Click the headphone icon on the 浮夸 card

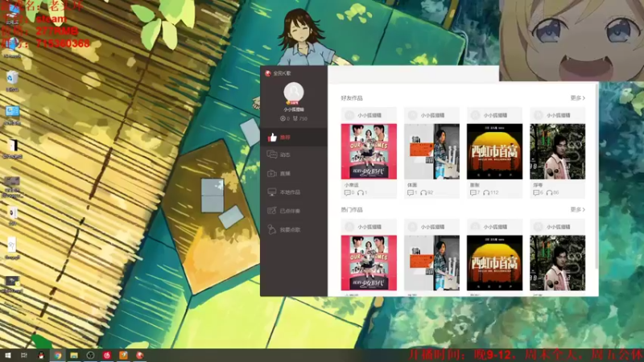(x=549, y=192)
